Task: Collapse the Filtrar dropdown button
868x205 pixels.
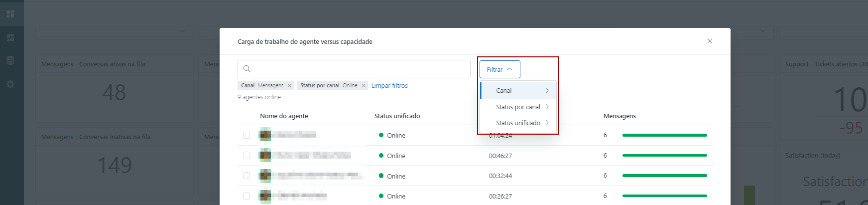Action: 499,69
